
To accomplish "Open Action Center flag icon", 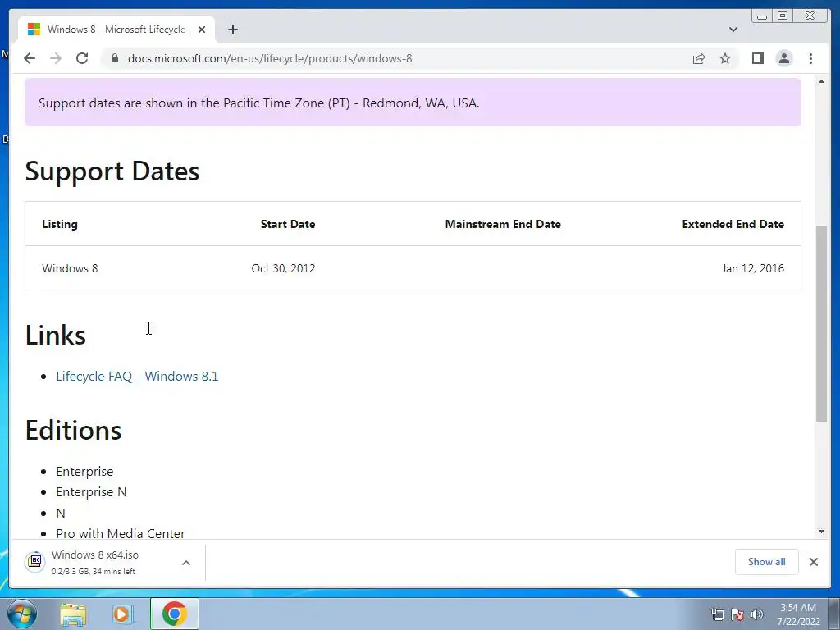I will coord(737,614).
